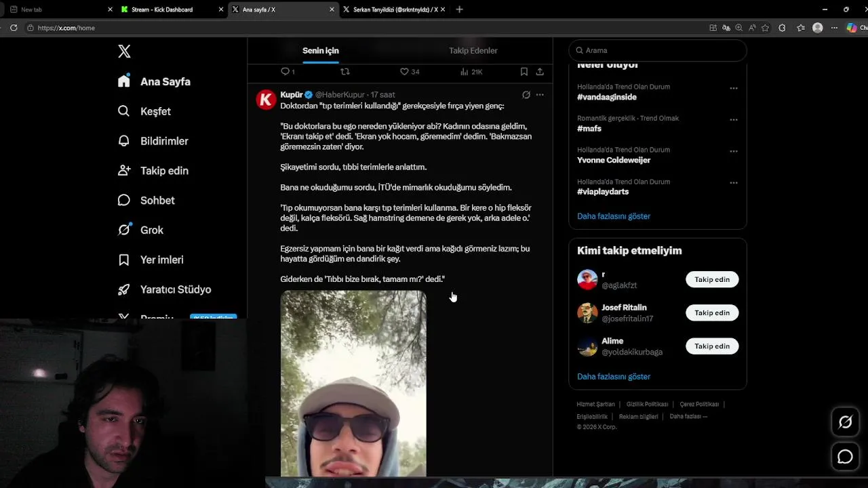Expand Daha fazlası footer menu
Screen dimensions: 868x488
pos(688,416)
